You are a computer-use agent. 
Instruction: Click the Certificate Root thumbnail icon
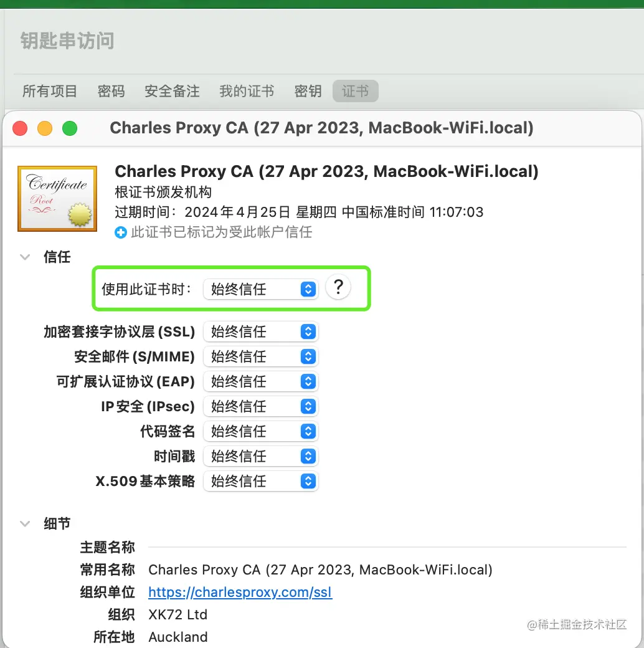[x=57, y=198]
